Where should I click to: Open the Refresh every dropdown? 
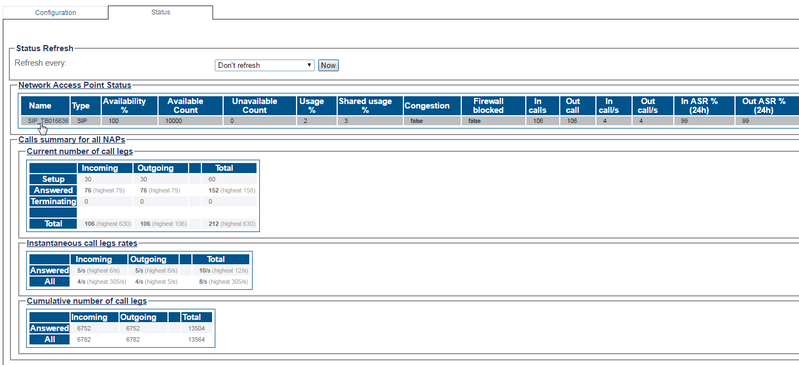pyautogui.click(x=264, y=65)
